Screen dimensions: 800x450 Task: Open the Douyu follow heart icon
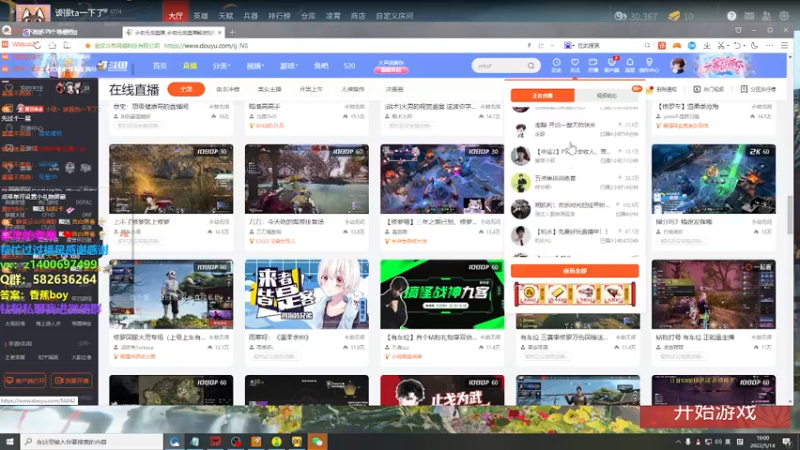(574, 65)
